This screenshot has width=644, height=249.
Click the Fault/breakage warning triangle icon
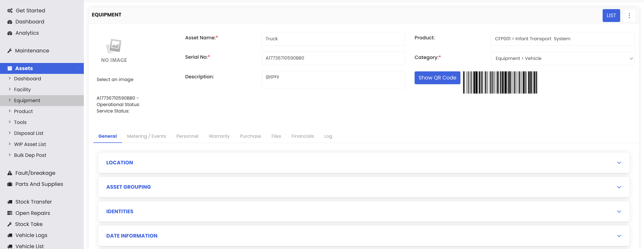(10, 173)
